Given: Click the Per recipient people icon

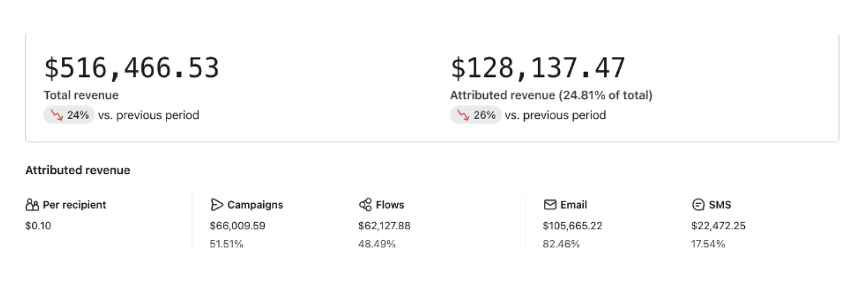Looking at the screenshot, I should 32,205.
